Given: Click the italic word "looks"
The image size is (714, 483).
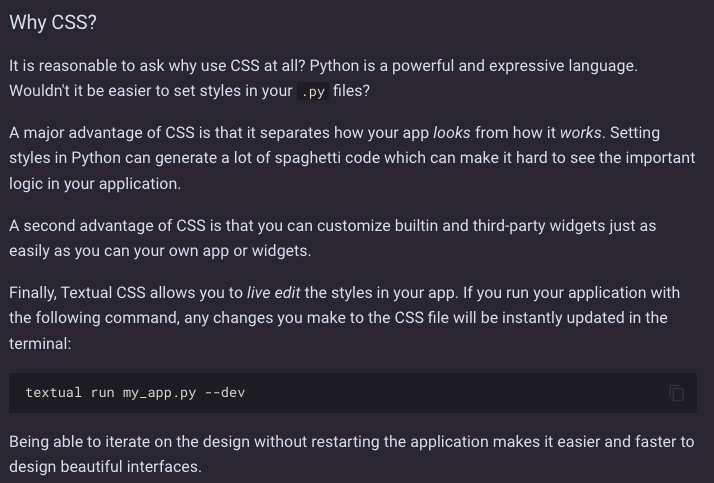Looking at the screenshot, I should tap(451, 133).
